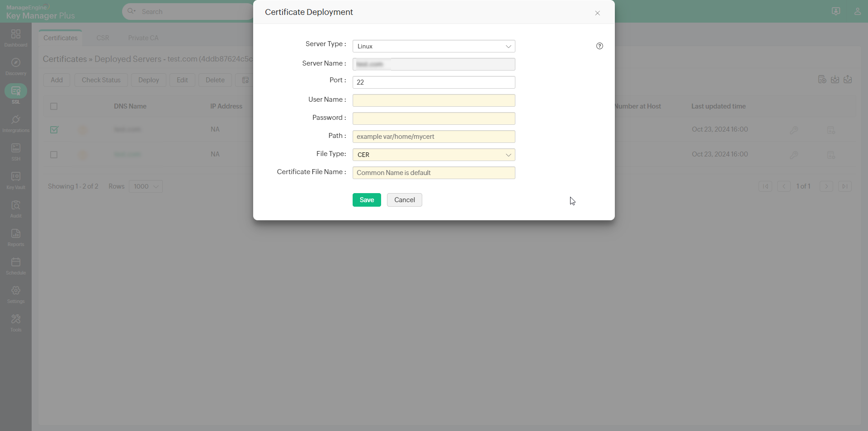Click into the Port field

[434, 82]
